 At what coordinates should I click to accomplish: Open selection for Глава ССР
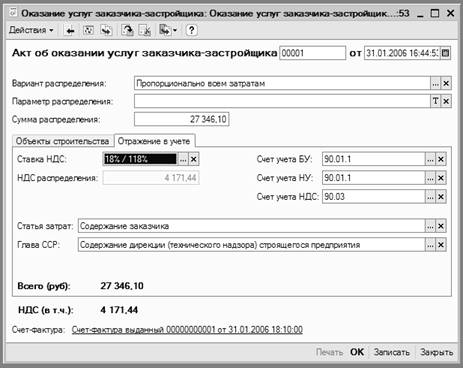click(x=430, y=245)
